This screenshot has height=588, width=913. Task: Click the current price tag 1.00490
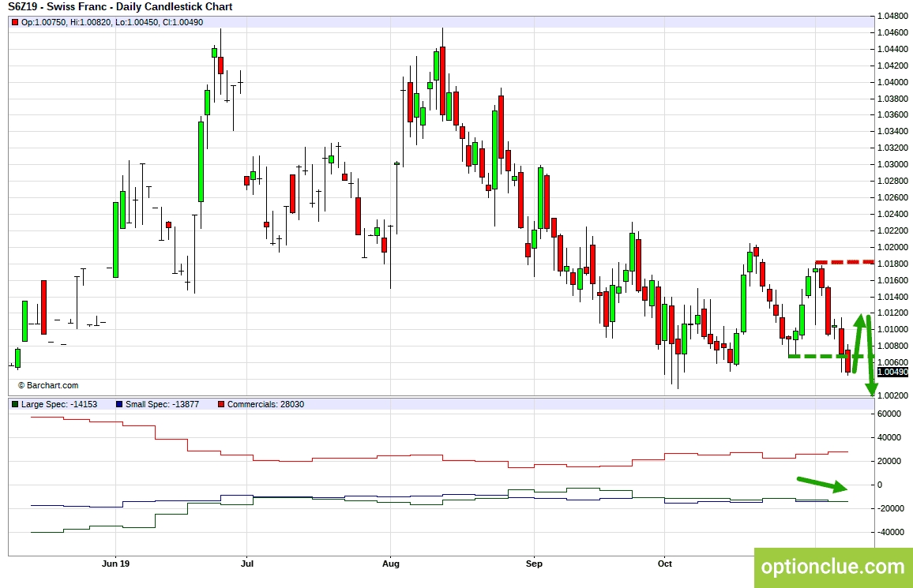(x=892, y=372)
